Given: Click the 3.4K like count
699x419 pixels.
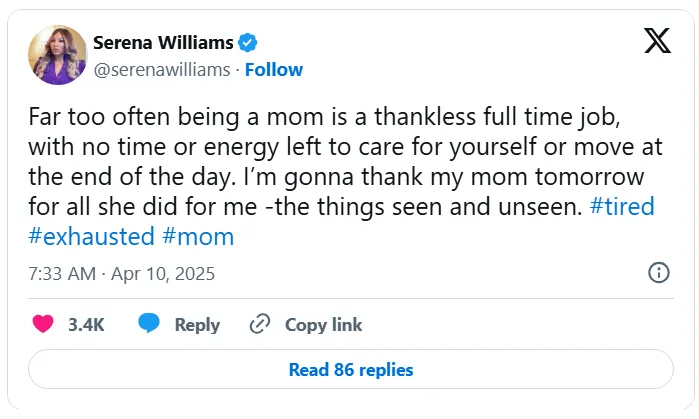Looking at the screenshot, I should 86,325.
